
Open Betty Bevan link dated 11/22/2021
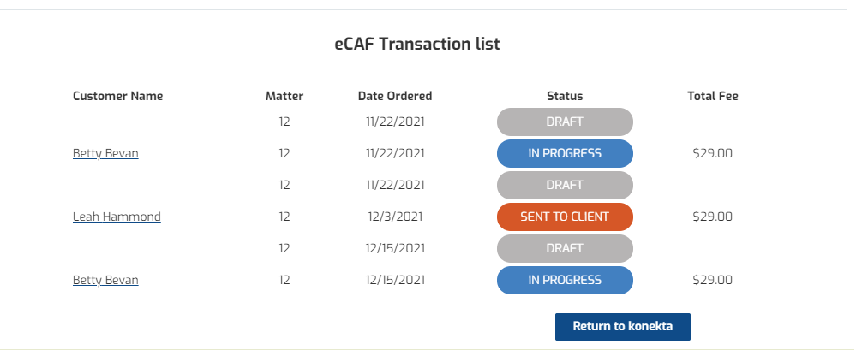(105, 154)
